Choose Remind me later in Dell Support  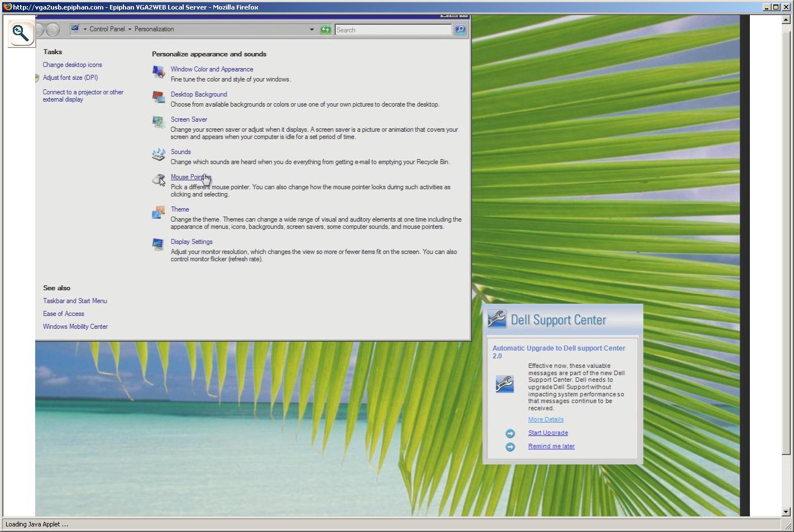[x=551, y=446]
